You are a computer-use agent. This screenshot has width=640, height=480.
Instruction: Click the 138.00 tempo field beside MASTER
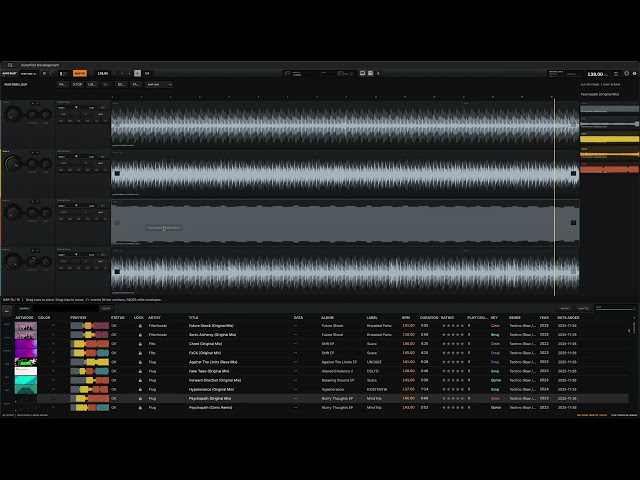[x=102, y=73]
